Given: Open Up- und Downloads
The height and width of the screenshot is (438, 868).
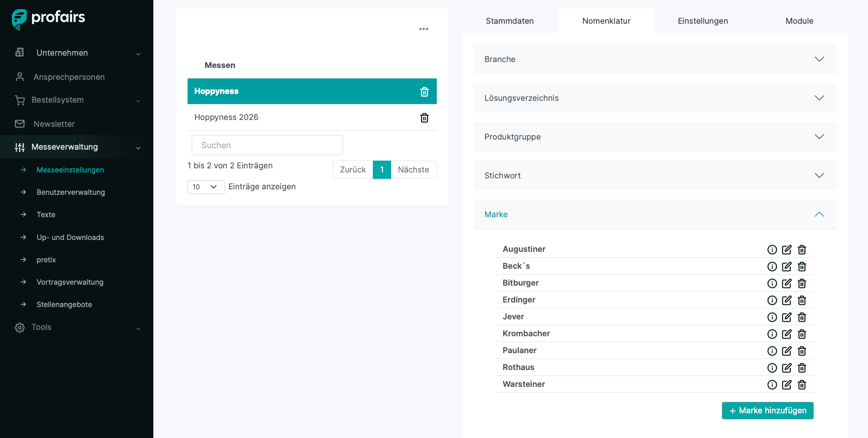Looking at the screenshot, I should point(70,237).
